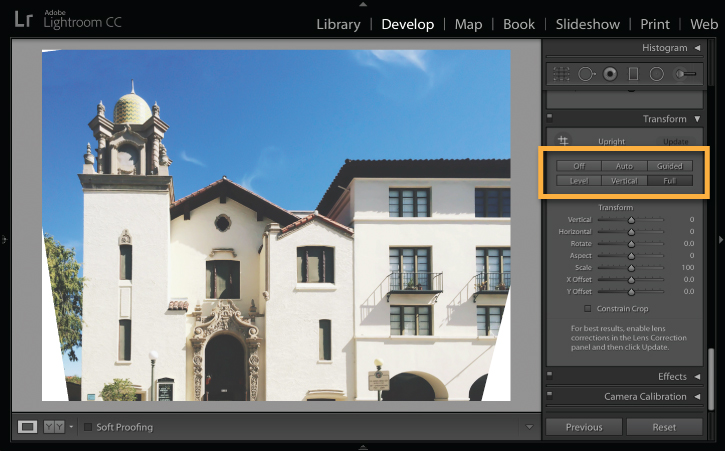Viewport: 725px width, 451px height.
Task: Click the Scale value 100
Action: [688, 267]
